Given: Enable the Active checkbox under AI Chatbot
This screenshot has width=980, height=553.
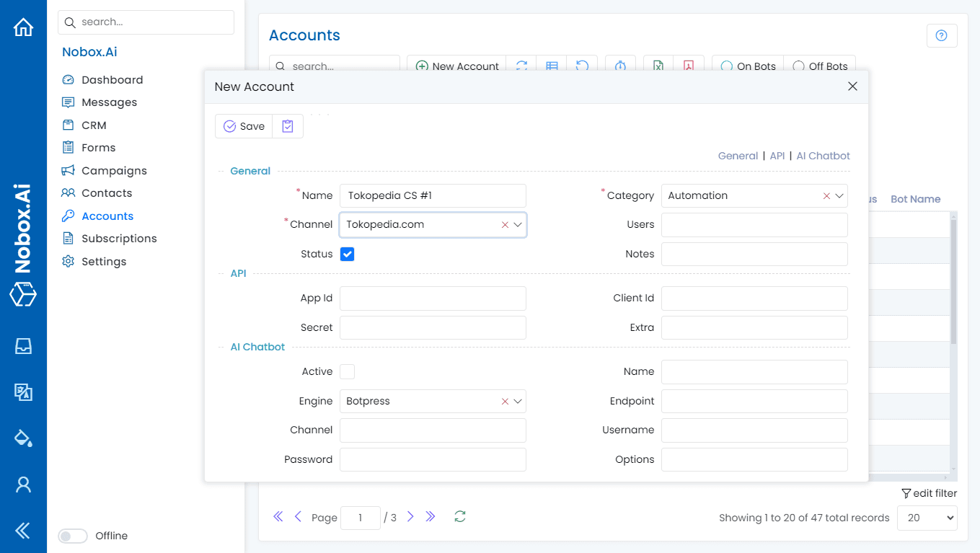Looking at the screenshot, I should point(347,371).
